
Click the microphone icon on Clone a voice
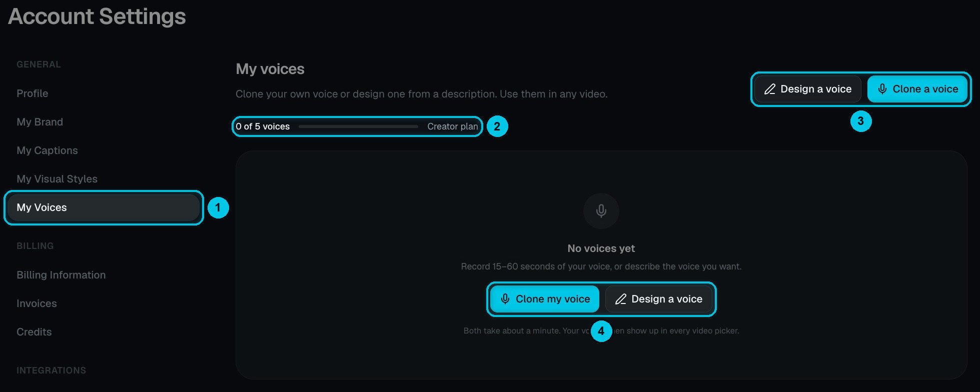pyautogui.click(x=882, y=89)
